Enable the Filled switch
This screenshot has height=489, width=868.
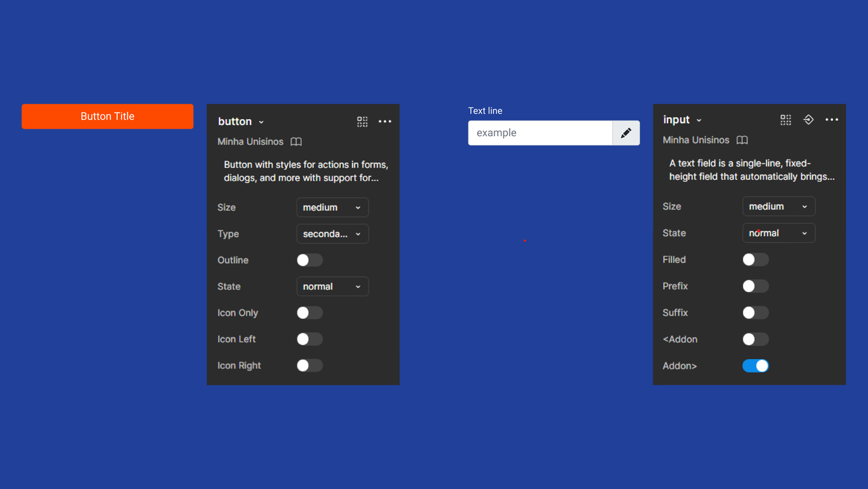pos(755,260)
